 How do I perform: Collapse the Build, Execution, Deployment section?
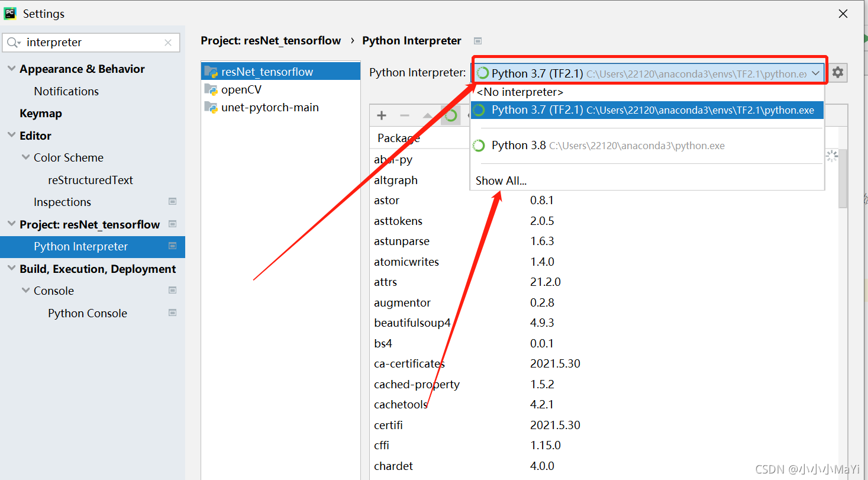click(11, 269)
